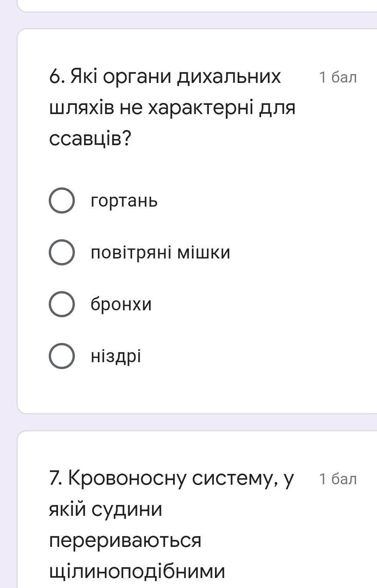The height and width of the screenshot is (588, 377).
Task: Select the 'гортань' radio button
Action: pyautogui.click(x=61, y=200)
